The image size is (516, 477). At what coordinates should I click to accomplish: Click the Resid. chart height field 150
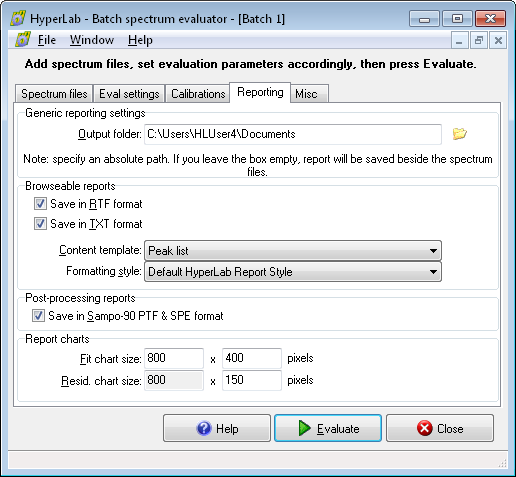click(x=252, y=380)
